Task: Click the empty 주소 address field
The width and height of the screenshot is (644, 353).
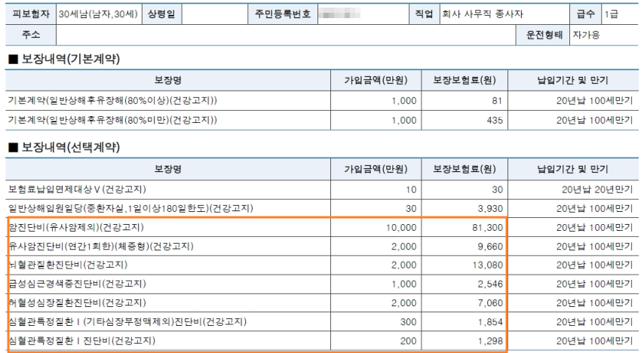Action: 286,35
